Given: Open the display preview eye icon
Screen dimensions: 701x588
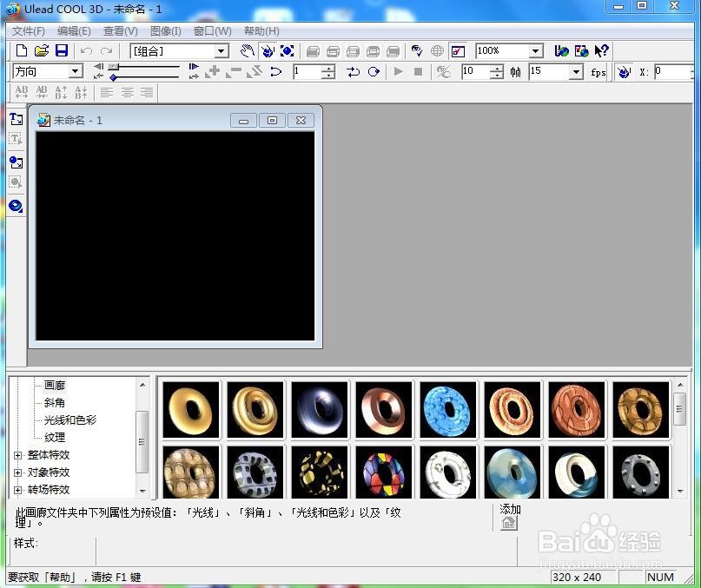Looking at the screenshot, I should [x=417, y=51].
